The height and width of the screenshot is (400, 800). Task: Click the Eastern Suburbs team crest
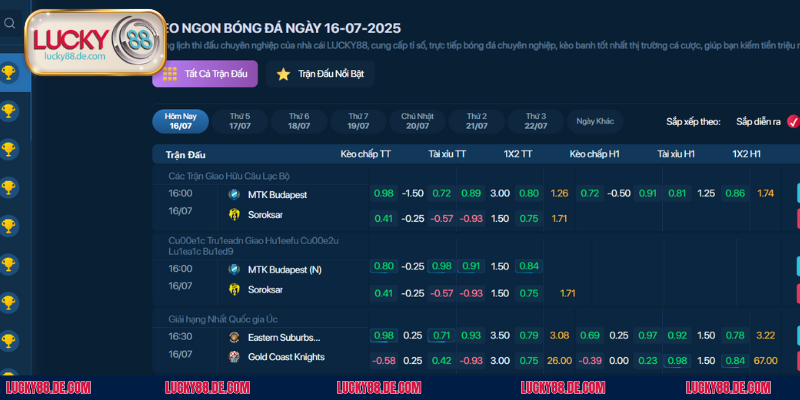234,337
